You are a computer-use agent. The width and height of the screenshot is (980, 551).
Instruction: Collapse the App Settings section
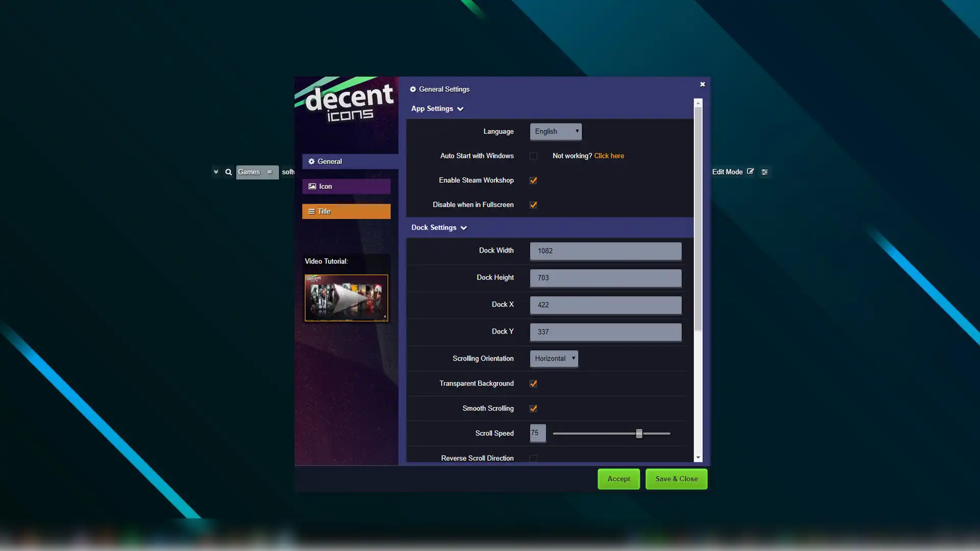tap(460, 109)
